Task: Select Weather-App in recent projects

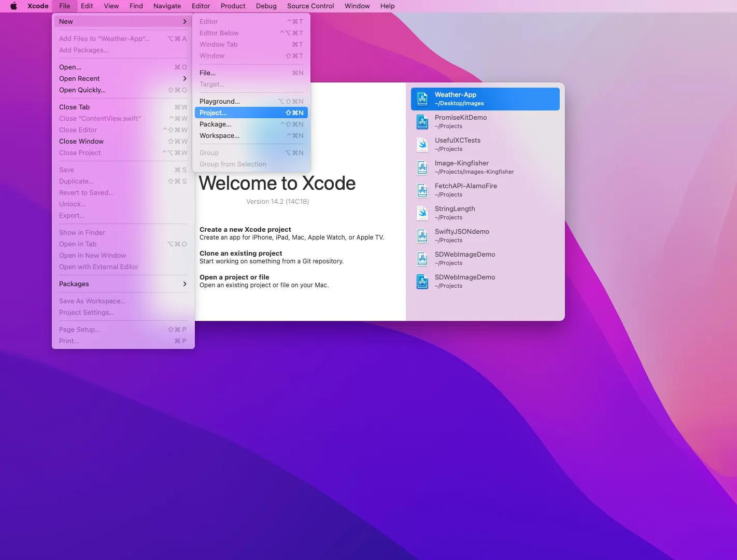Action: (485, 99)
